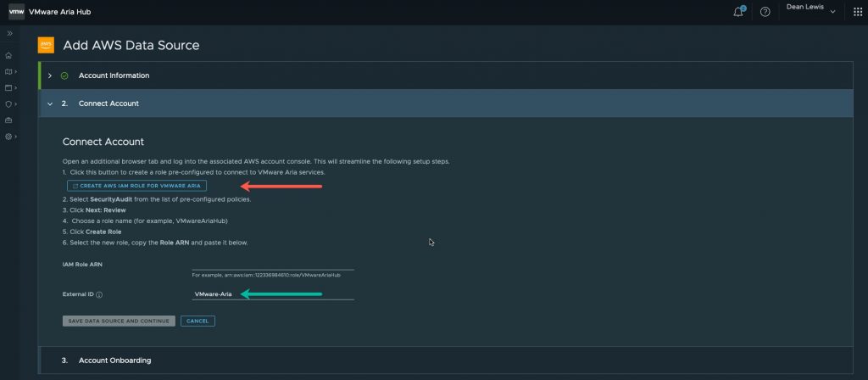868x380 pixels.
Task: Open the Account Onboarding step header
Action: pyautogui.click(x=446, y=360)
